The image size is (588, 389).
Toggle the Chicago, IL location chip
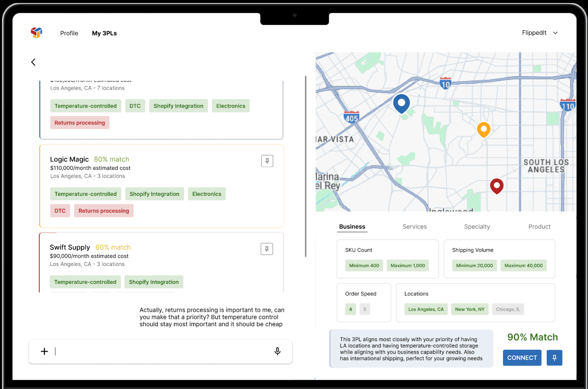tap(508, 309)
